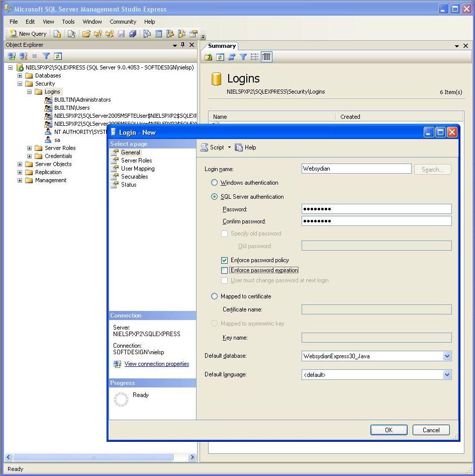Click the Refresh icon in Summary toolbar
475x476 pixels.
[x=220, y=57]
